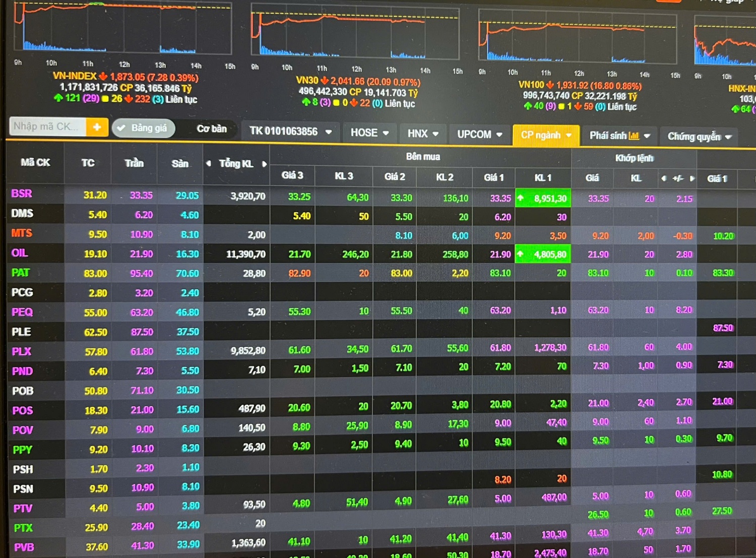
Task: Open the HNX exchange dropdown
Action: click(x=422, y=134)
